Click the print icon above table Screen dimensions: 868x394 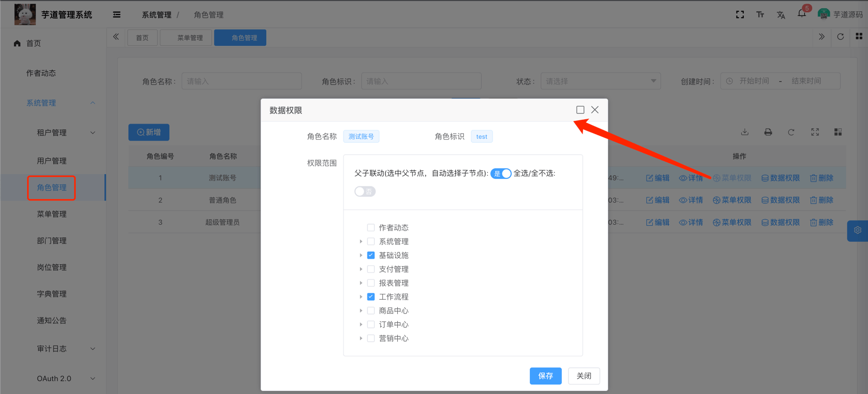(x=768, y=132)
